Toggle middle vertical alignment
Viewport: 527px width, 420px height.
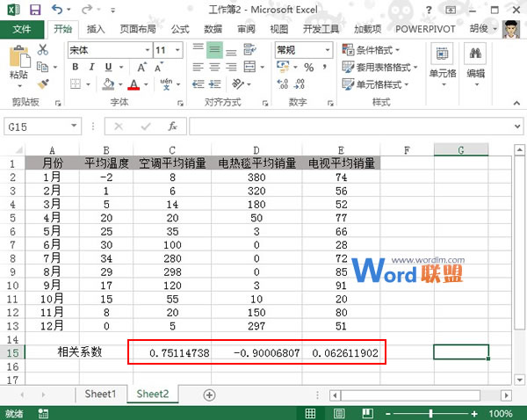pos(214,50)
